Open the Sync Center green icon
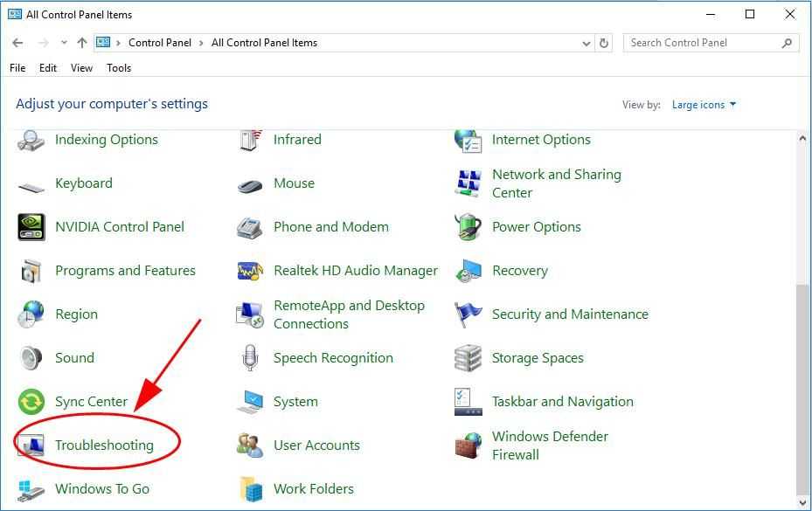 click(31, 402)
